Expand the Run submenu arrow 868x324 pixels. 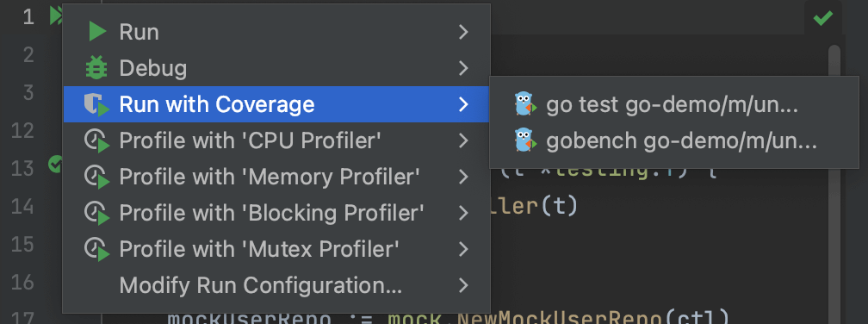click(x=464, y=32)
